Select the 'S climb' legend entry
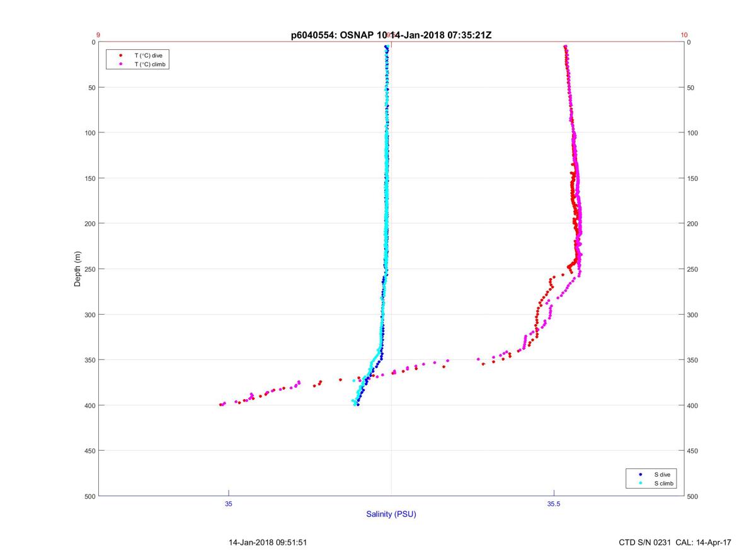Viewport: 756px width, 558px height. (x=664, y=483)
